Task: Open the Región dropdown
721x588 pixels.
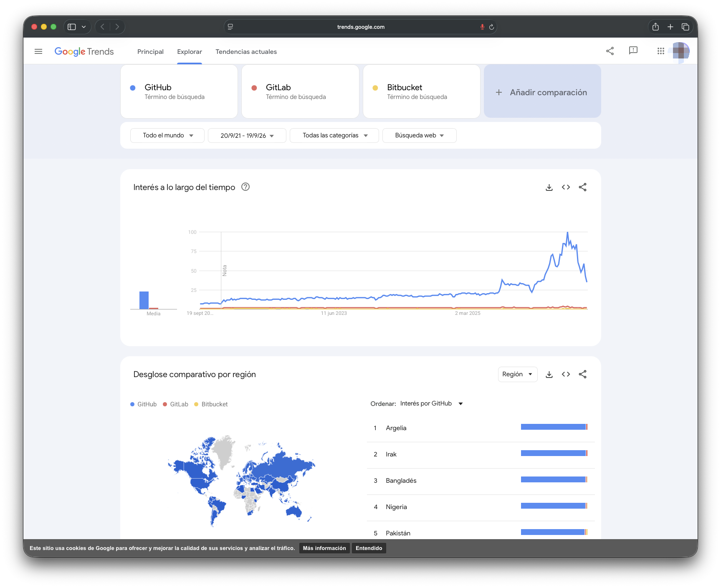Action: pyautogui.click(x=518, y=374)
